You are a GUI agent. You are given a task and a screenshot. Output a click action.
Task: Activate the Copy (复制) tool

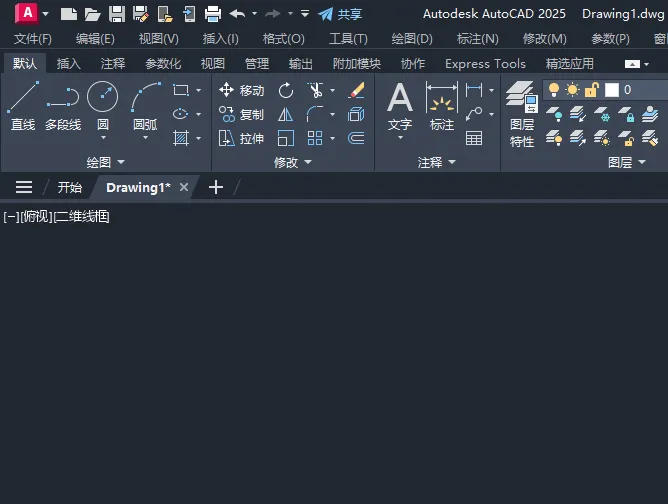(242, 114)
